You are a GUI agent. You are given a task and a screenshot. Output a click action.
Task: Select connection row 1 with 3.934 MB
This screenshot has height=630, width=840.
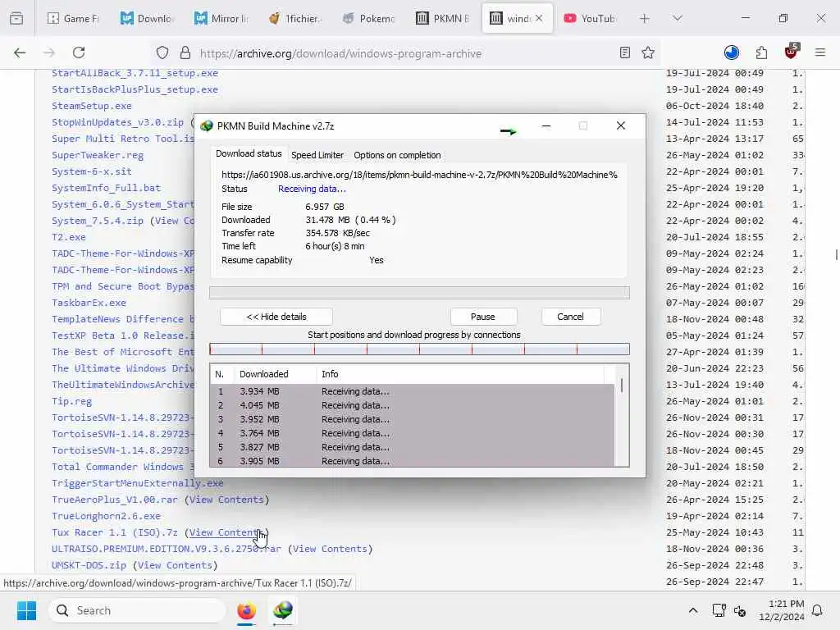(x=412, y=391)
